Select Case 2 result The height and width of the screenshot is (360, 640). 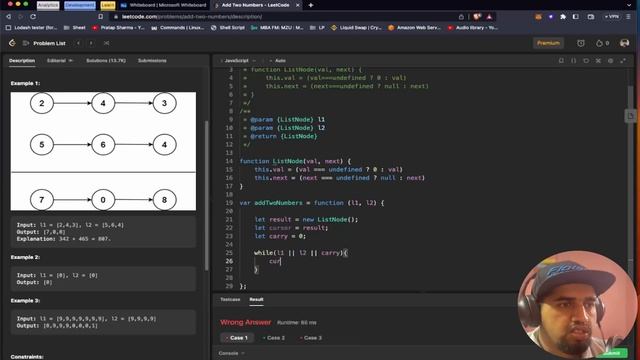click(273, 338)
